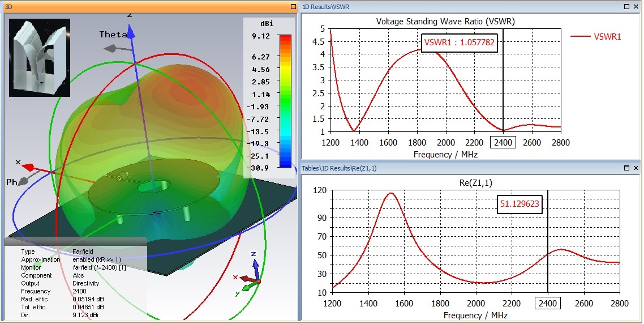The height and width of the screenshot is (324, 644).
Task: Select the VSWR1 legend entry
Action: [x=595, y=37]
